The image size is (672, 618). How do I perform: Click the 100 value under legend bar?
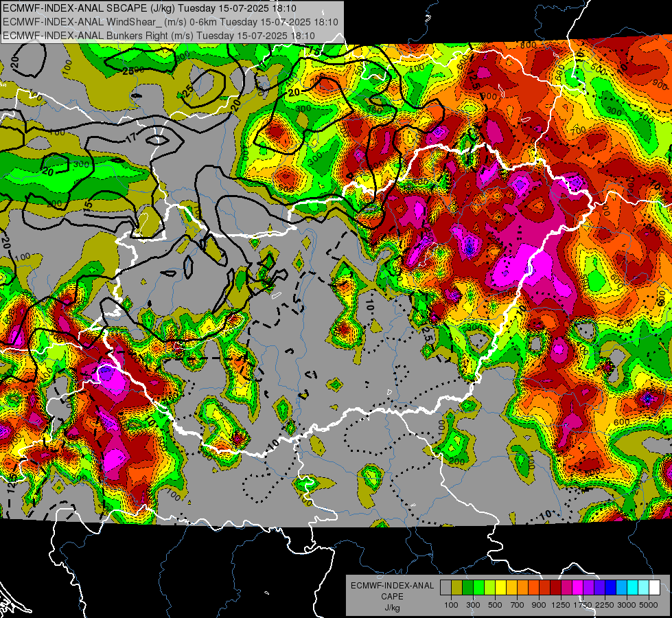click(451, 605)
